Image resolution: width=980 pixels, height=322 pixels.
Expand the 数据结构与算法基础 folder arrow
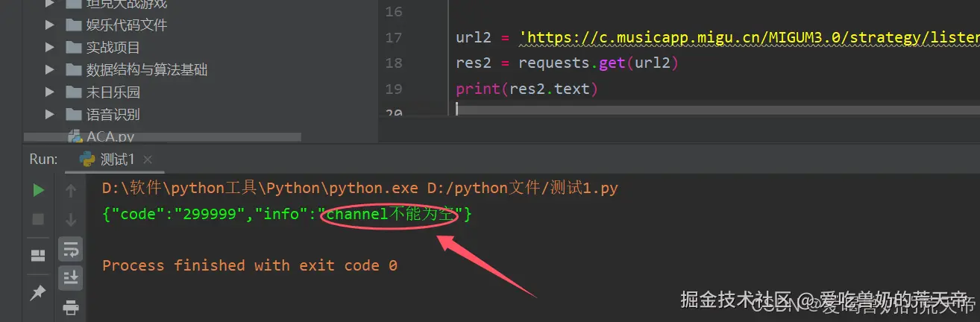point(50,69)
